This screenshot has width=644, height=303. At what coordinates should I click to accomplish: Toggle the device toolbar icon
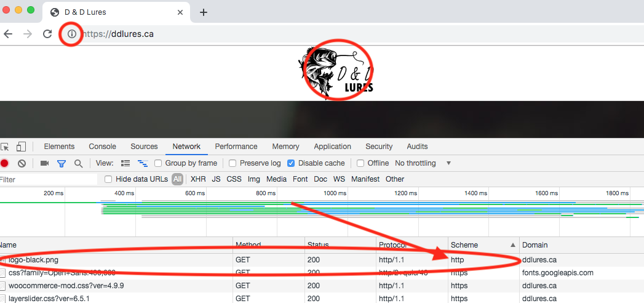click(x=21, y=147)
